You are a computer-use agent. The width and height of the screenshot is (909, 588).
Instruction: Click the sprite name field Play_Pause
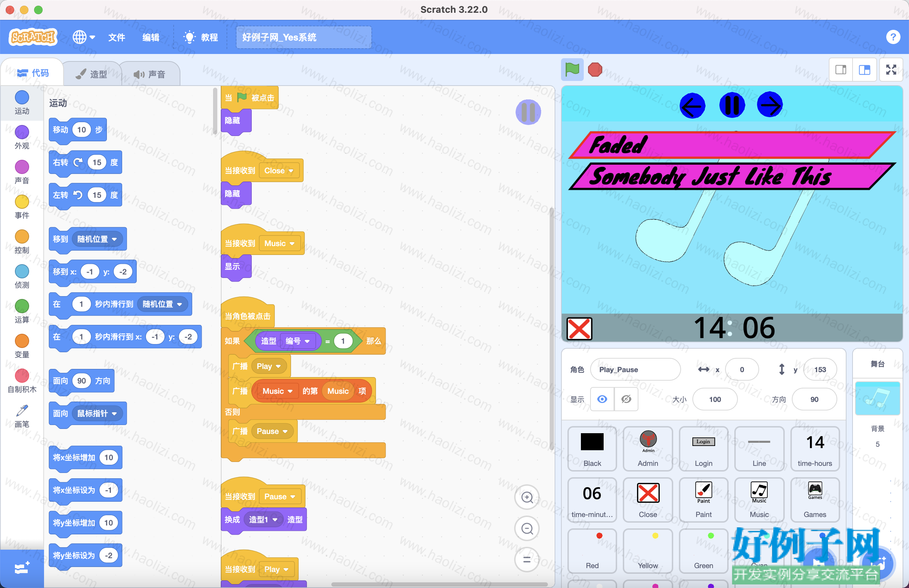coord(635,369)
